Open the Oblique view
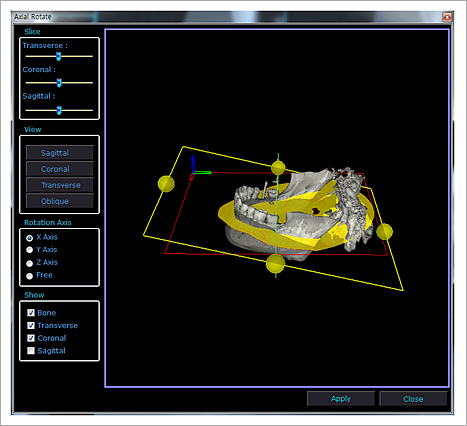This screenshot has height=426, width=467. pos(60,201)
